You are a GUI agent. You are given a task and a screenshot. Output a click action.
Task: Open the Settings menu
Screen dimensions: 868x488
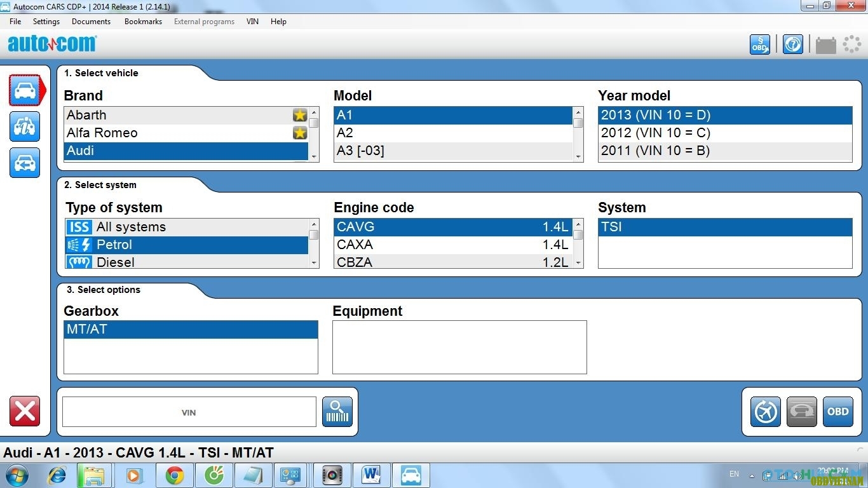(x=46, y=21)
